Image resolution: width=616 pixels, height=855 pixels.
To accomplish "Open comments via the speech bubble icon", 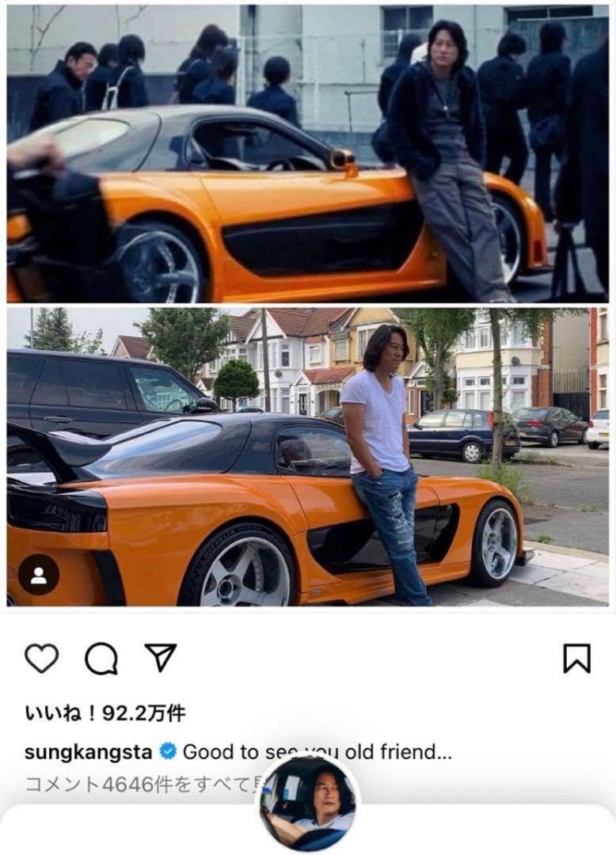I will [101, 659].
